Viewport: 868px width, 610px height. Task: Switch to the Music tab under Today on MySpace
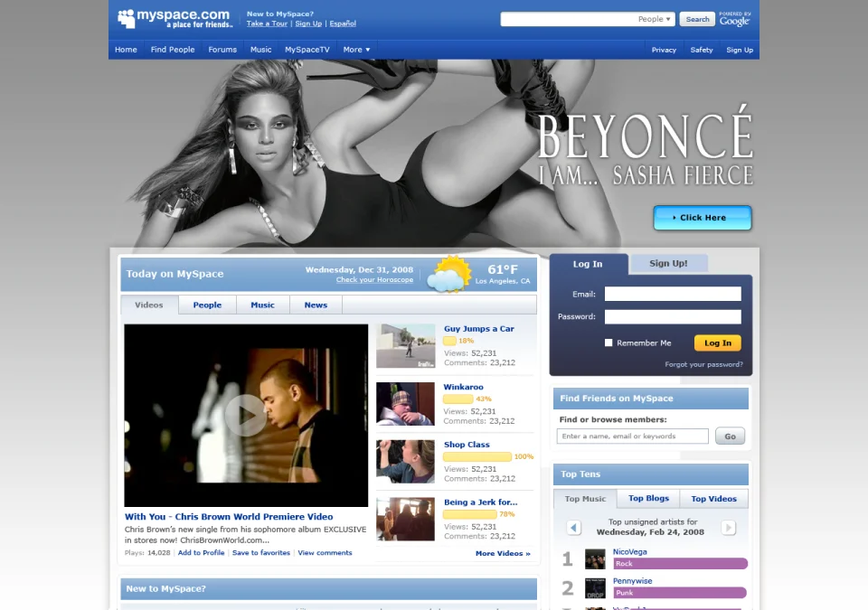262,305
